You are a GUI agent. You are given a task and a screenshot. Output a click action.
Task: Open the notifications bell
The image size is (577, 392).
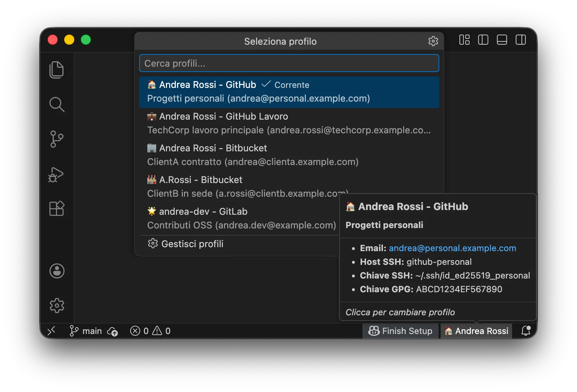[526, 331]
